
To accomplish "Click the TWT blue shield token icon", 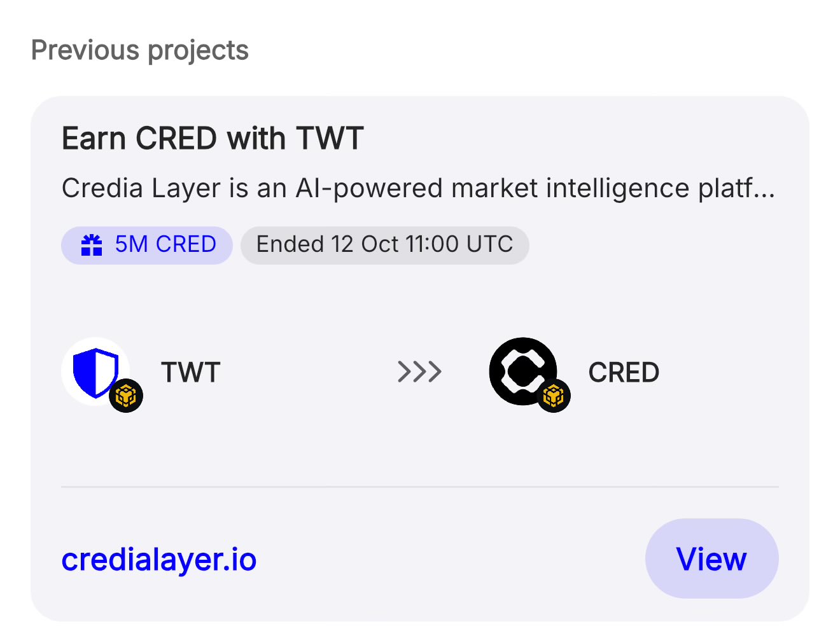I will click(94, 370).
